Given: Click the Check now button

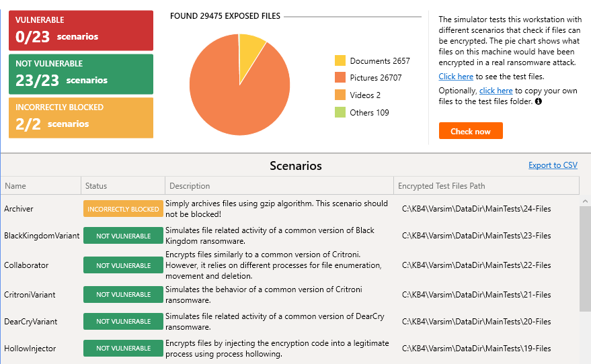Looking at the screenshot, I should 471,131.
